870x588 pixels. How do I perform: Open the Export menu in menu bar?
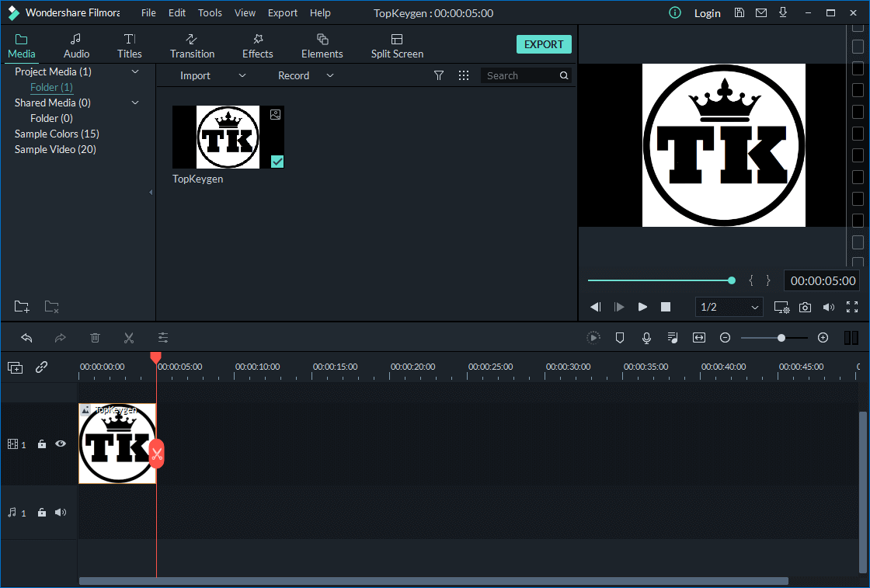282,12
